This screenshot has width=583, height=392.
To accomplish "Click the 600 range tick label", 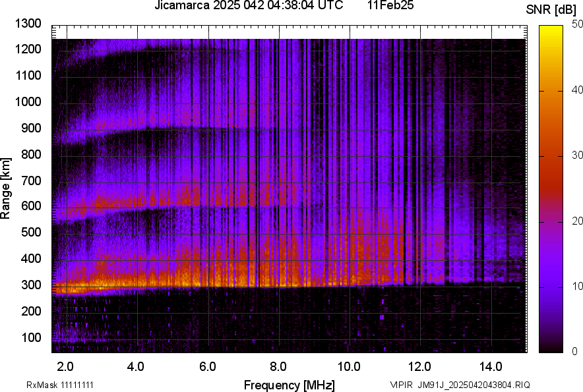I will tap(33, 206).
